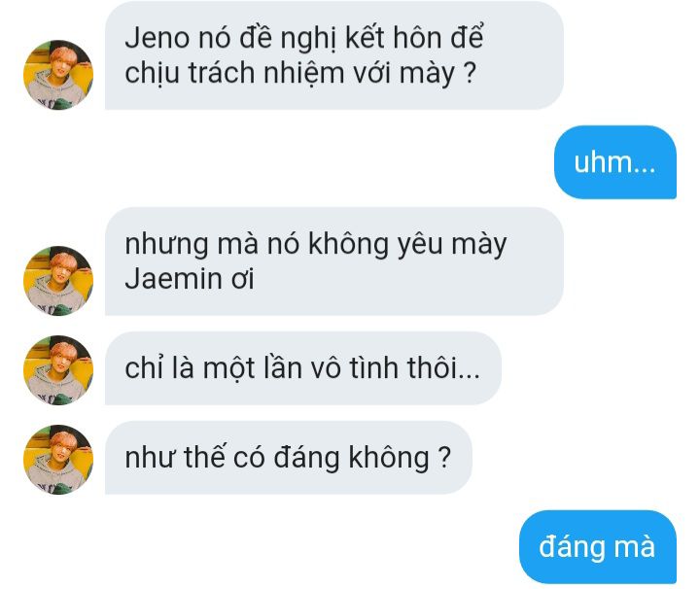Tap the blue 'uhm...' reply bubble
The height and width of the screenshot is (589, 700).
tap(615, 162)
